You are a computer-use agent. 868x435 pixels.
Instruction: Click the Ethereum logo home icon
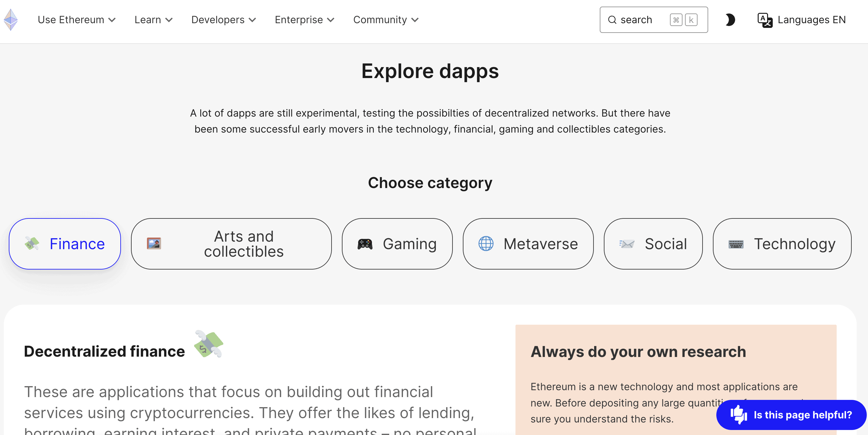click(x=11, y=19)
